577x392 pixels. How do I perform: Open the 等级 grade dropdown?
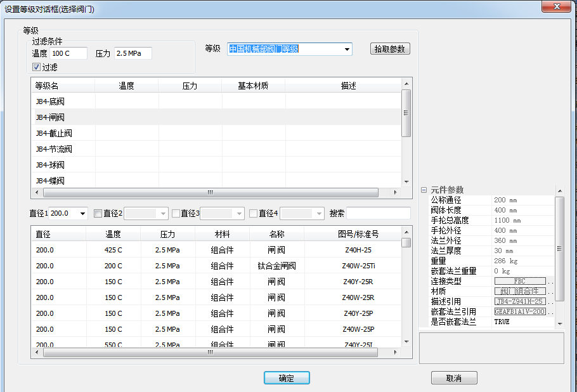(347, 49)
